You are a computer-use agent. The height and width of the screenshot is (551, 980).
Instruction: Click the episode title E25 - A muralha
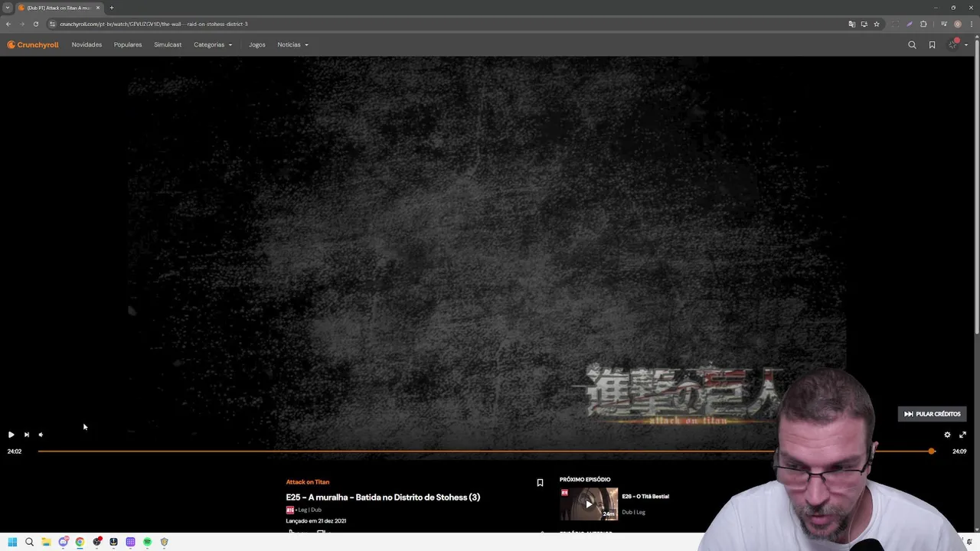383,497
